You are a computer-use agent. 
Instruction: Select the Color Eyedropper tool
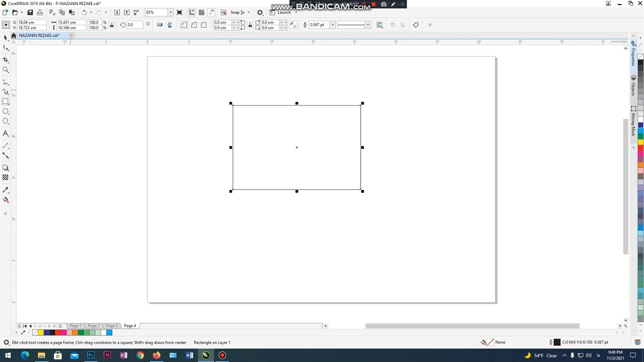pyautogui.click(x=6, y=190)
